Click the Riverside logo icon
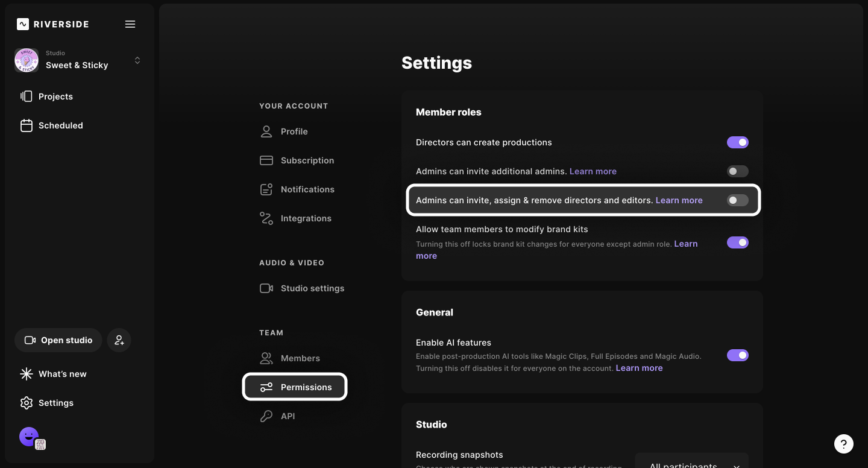 click(23, 24)
